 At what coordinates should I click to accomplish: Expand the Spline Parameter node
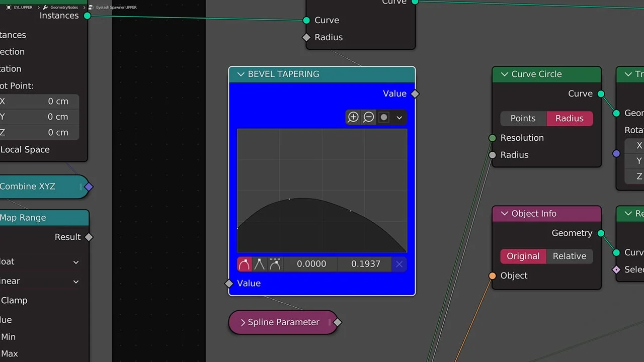click(243, 322)
